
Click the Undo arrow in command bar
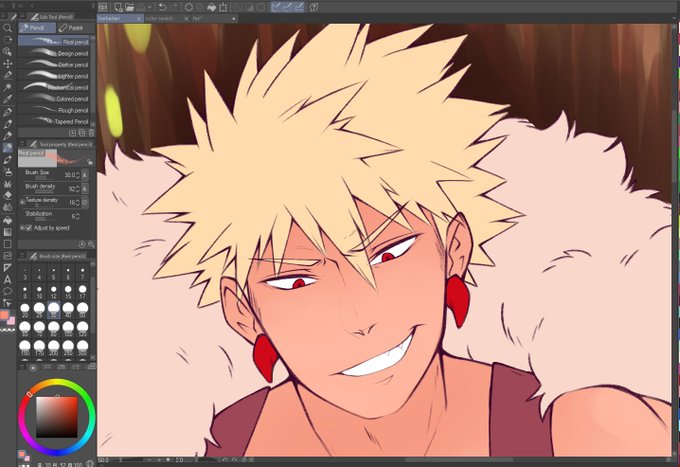point(162,7)
